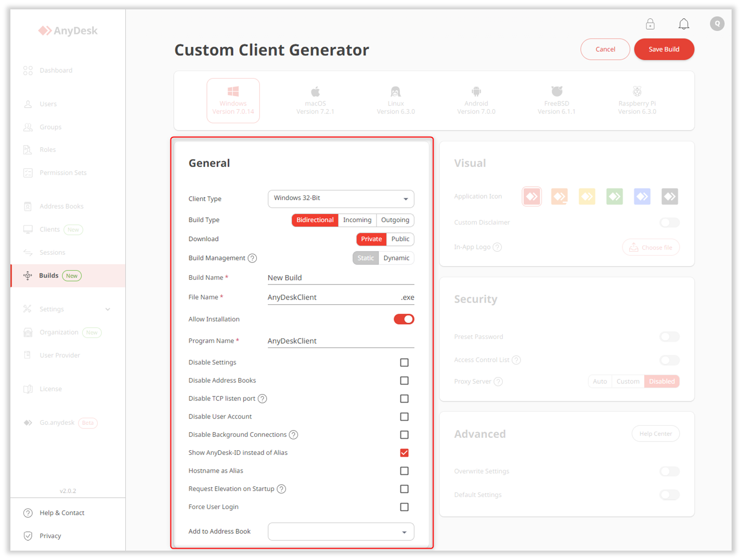Toggle Allow Installation switch

coord(404,319)
